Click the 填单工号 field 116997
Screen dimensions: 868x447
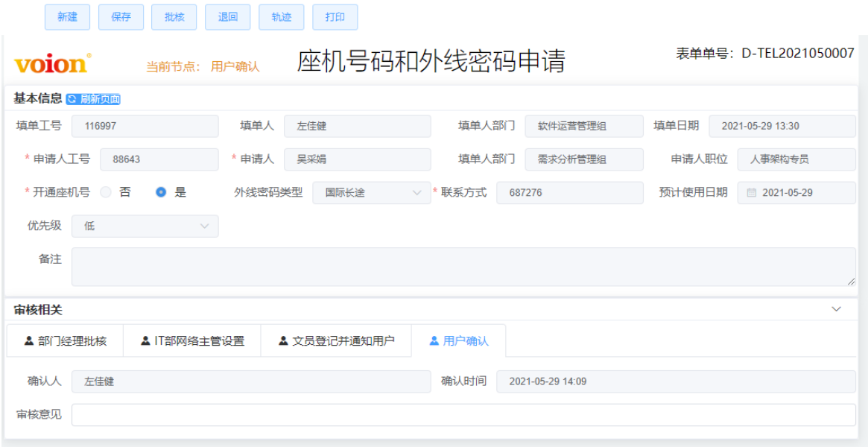click(x=145, y=126)
